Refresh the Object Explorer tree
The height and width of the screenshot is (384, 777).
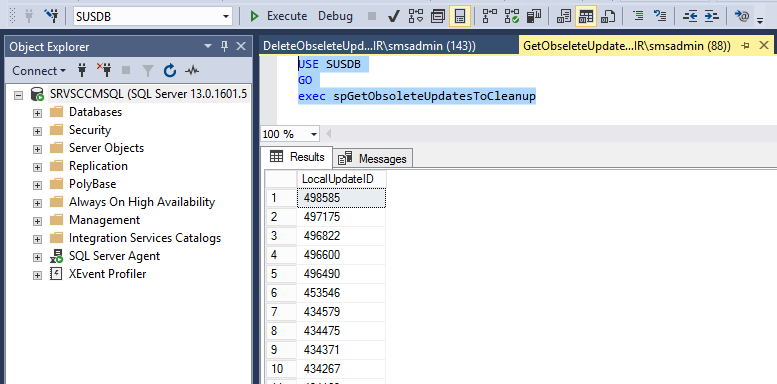[170, 71]
